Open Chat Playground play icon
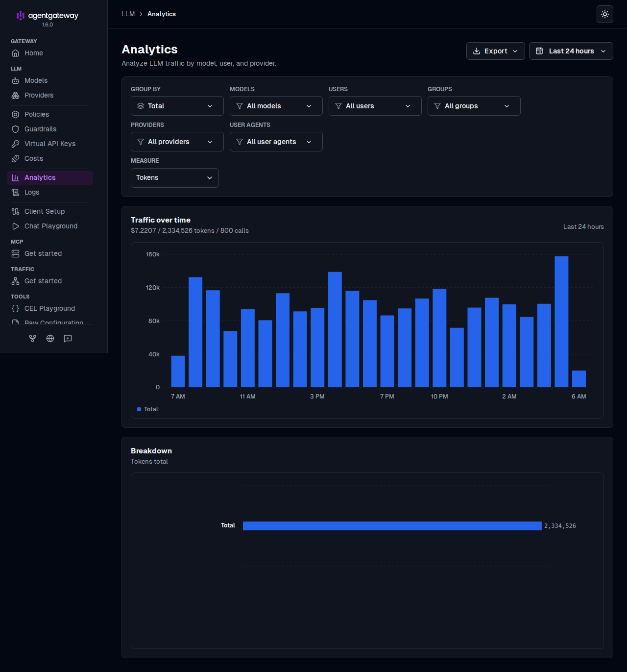This screenshot has width=627, height=672. [x=16, y=226]
